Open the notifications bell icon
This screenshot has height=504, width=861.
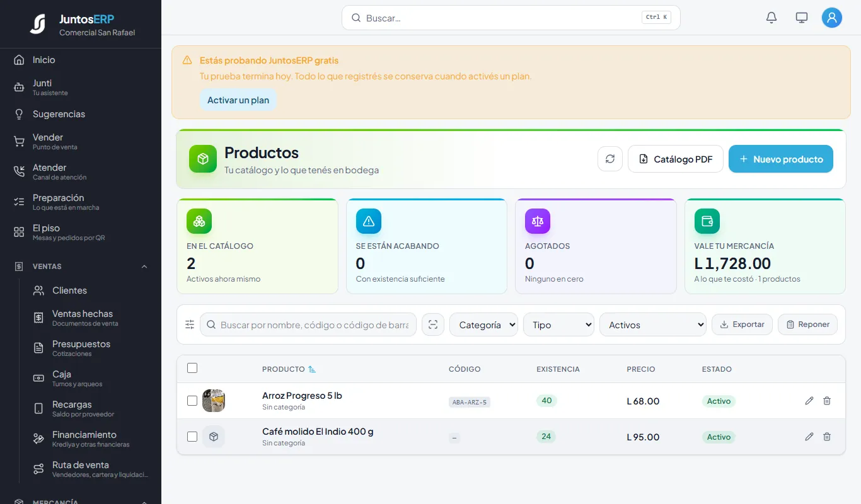[771, 18]
